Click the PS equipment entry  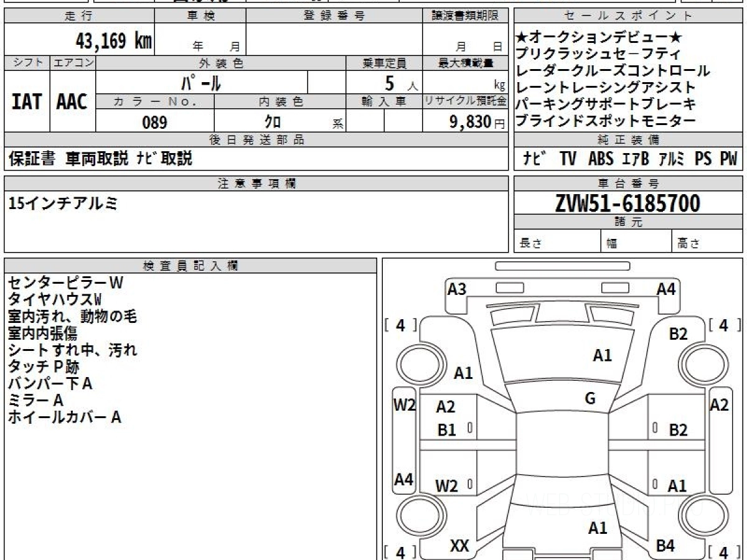pos(703,159)
